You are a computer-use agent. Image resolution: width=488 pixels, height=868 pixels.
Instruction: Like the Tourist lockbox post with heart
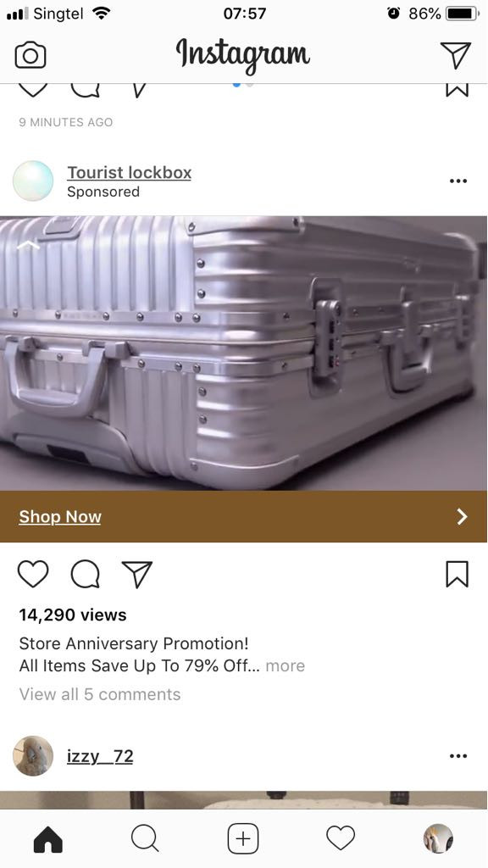[x=33, y=574]
